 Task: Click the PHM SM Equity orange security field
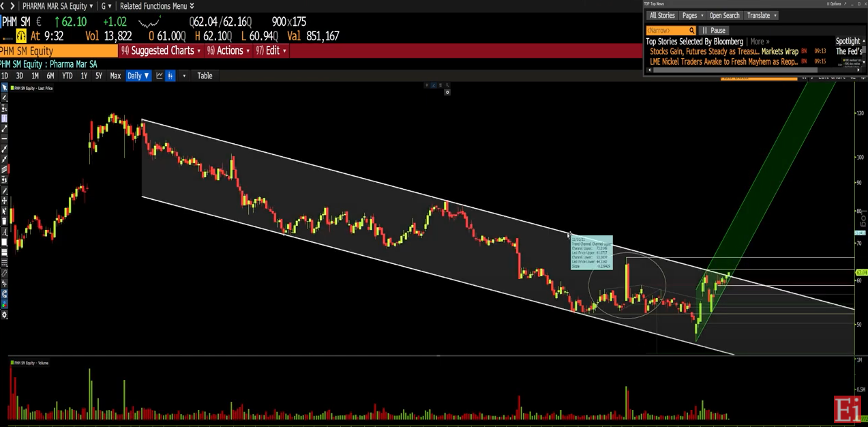point(59,51)
